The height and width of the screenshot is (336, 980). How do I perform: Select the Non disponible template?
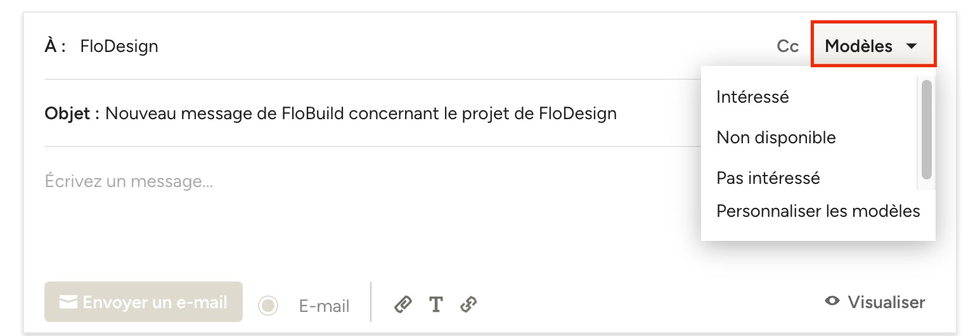pyautogui.click(x=776, y=138)
